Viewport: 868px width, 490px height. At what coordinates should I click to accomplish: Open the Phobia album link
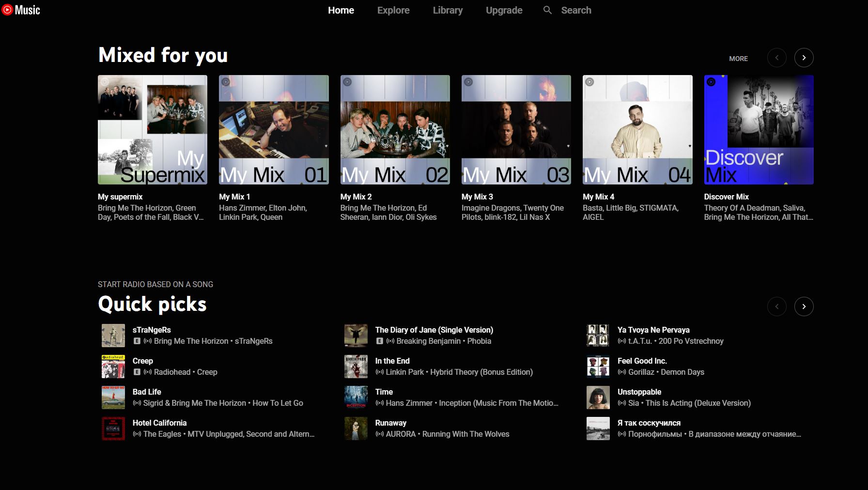(479, 341)
